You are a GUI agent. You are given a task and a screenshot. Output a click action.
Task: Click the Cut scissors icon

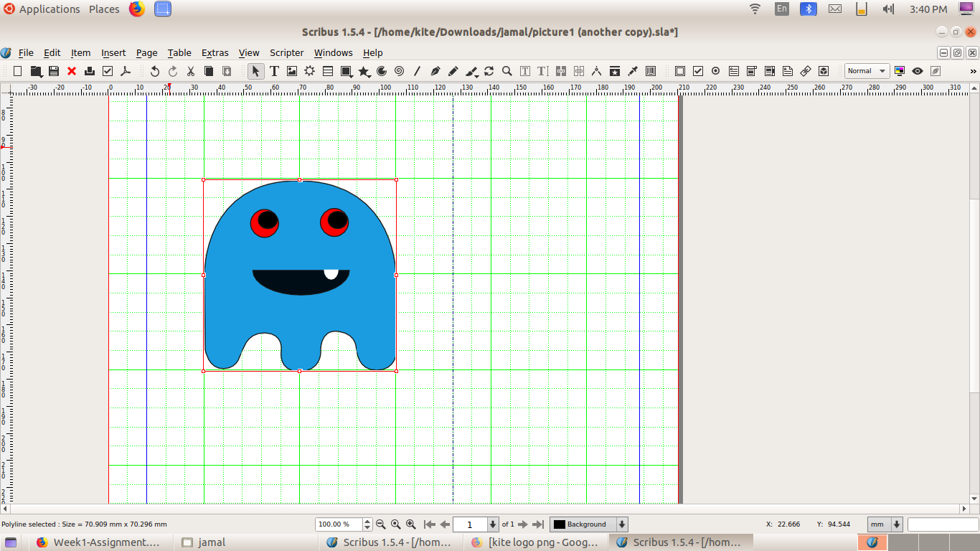tap(191, 71)
